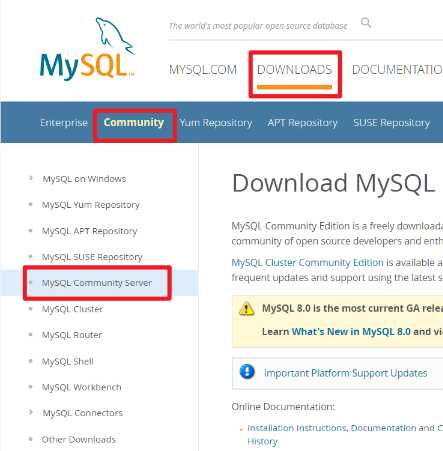Open the Installation Instructions link
The width and height of the screenshot is (443, 451).
[297, 428]
